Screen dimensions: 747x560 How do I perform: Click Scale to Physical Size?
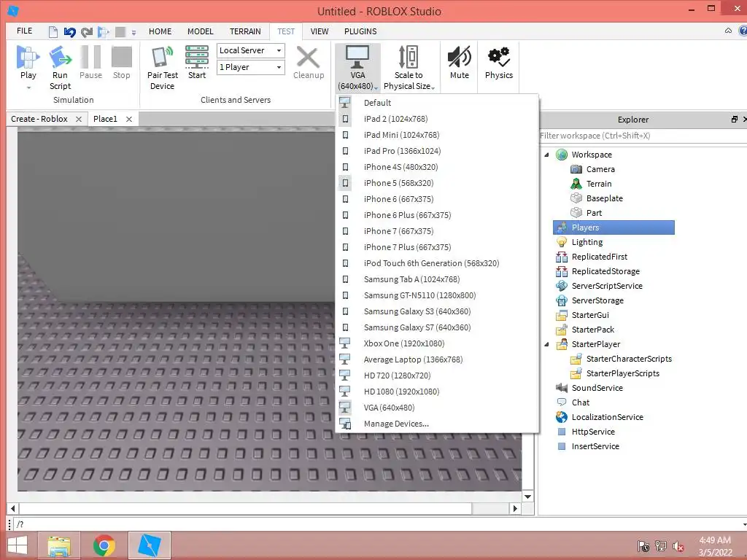[409, 67]
